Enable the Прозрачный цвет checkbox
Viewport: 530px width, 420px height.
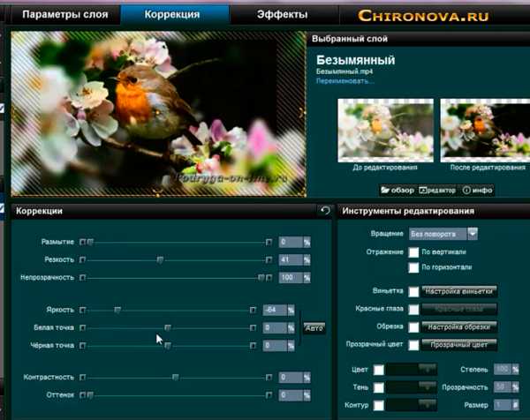[x=413, y=345]
